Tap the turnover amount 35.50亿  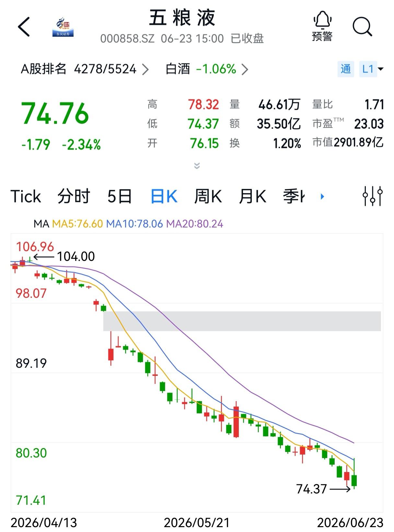pos(279,124)
